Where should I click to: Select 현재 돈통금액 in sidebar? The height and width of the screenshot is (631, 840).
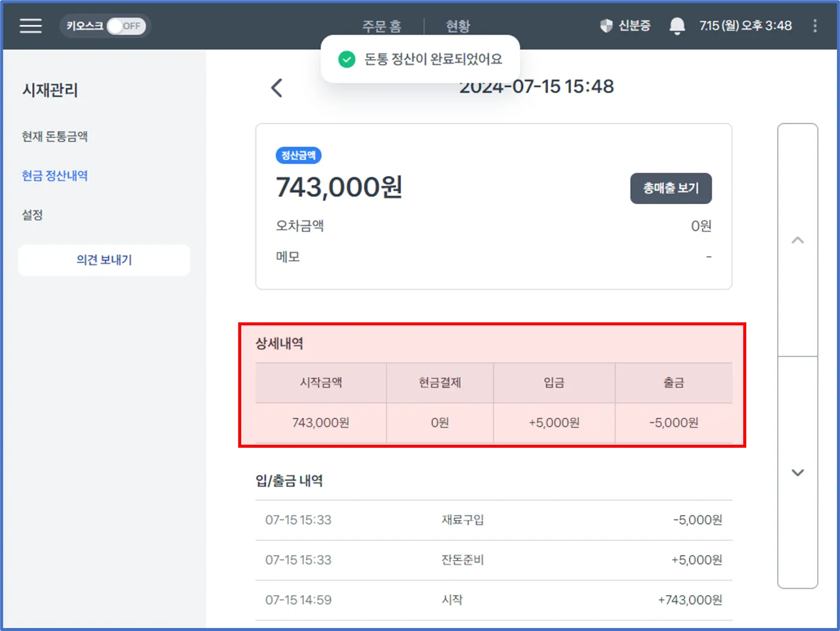pyautogui.click(x=55, y=137)
